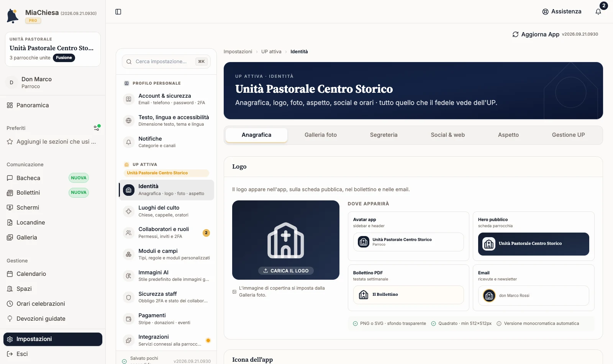This screenshot has width=613, height=364.
Task: Click Il Bollettino PDF preview
Action: click(x=408, y=295)
